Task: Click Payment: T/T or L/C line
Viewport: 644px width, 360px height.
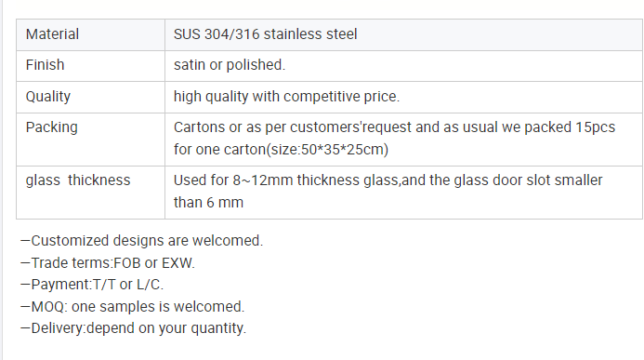Action: click(92, 285)
